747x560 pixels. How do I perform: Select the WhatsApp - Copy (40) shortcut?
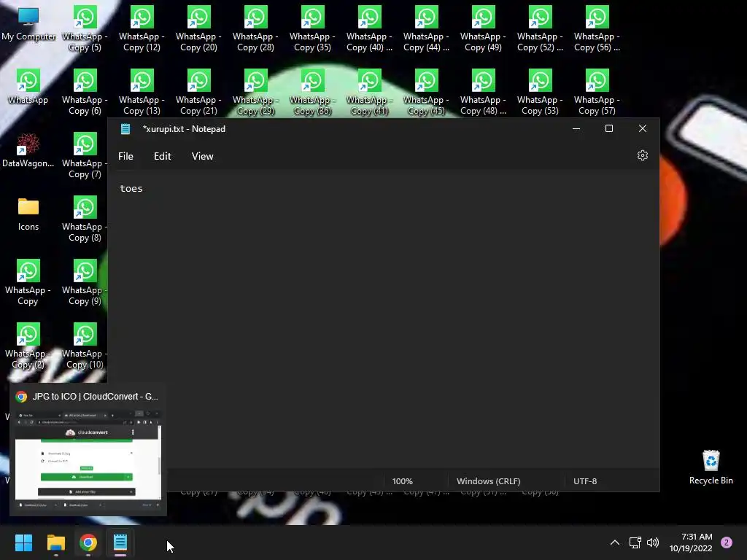pyautogui.click(x=369, y=28)
